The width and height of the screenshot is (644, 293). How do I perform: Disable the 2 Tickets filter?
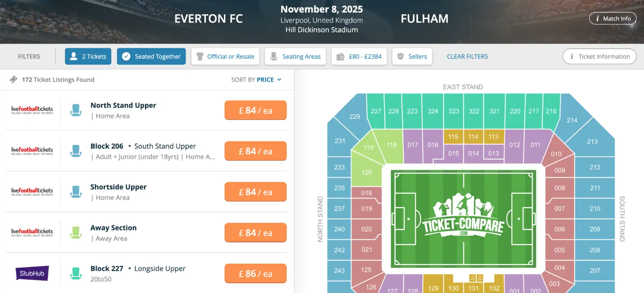click(88, 56)
